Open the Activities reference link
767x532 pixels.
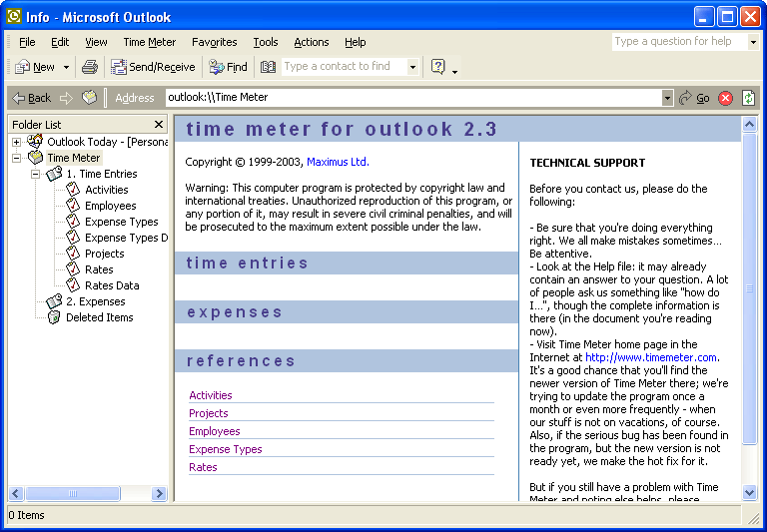pos(211,395)
